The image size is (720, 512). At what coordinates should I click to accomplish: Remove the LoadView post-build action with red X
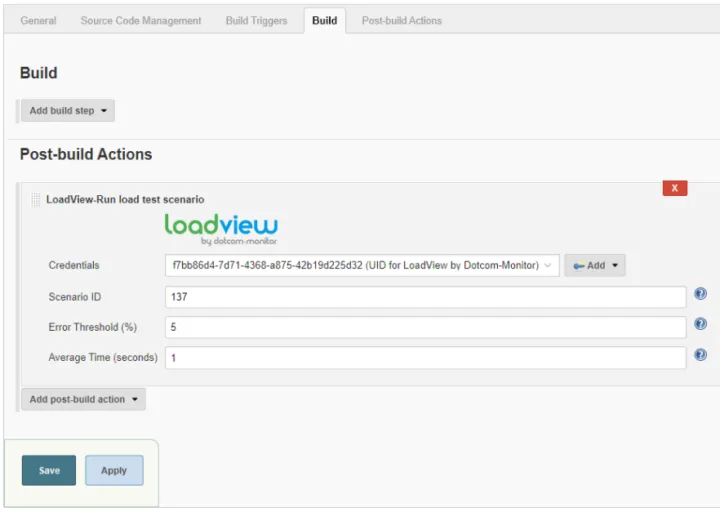coord(675,188)
